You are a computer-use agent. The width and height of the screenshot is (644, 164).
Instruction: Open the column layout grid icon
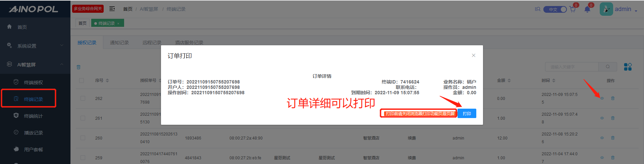[628, 67]
